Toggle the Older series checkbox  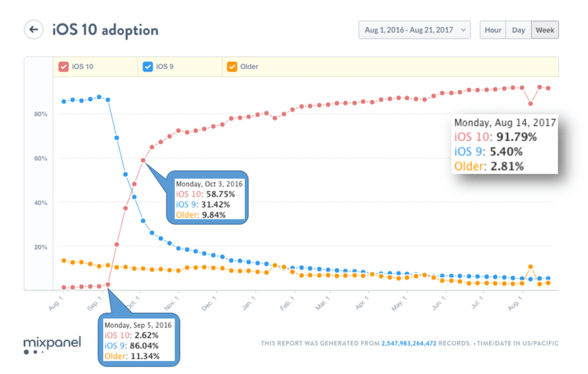(232, 67)
